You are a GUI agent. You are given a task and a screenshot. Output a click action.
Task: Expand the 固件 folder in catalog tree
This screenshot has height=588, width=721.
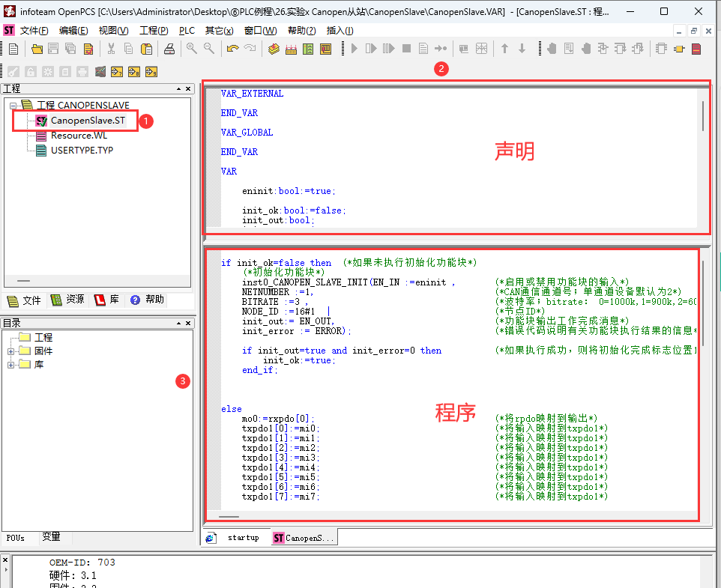11,351
